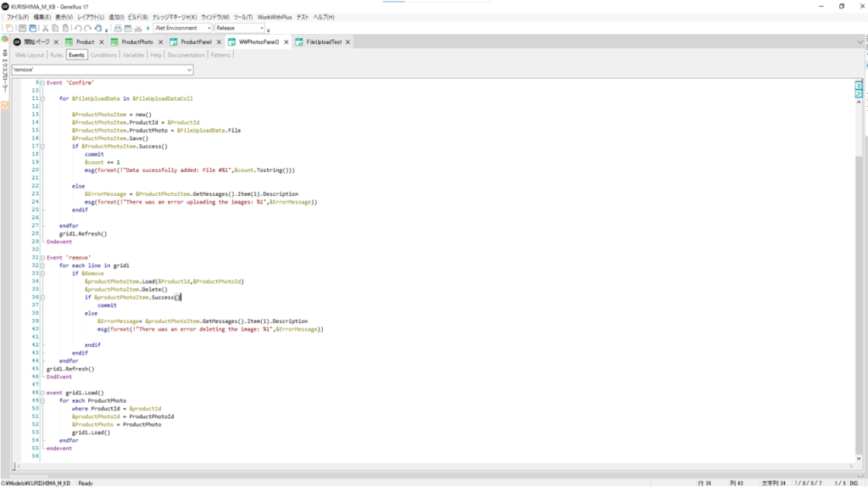
Task: Click the GeneXus cube icon on left sidebar
Action: 5,39
